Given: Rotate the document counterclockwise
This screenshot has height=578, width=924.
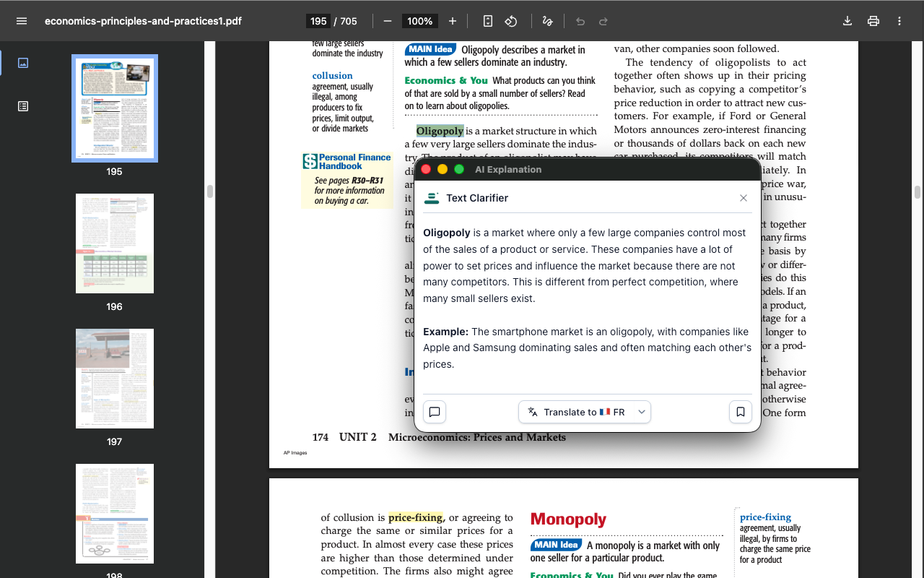Looking at the screenshot, I should (x=511, y=21).
